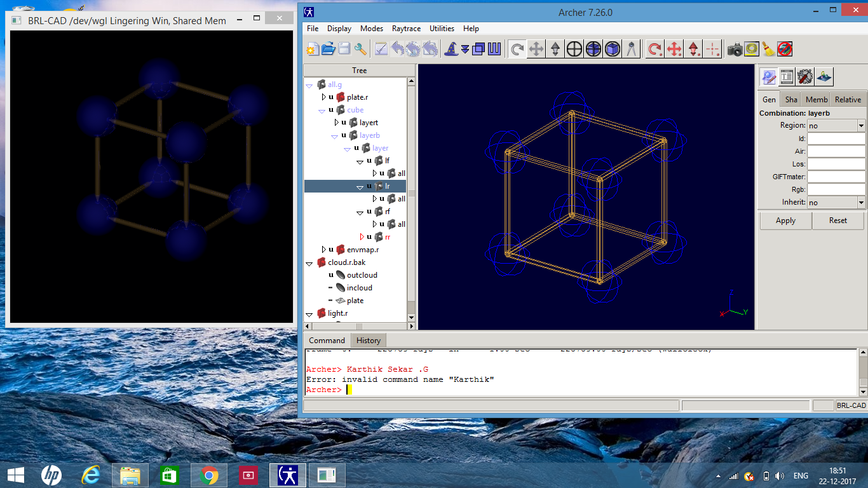868x488 pixels.
Task: Select the incloud tree item
Action: [x=360, y=288]
